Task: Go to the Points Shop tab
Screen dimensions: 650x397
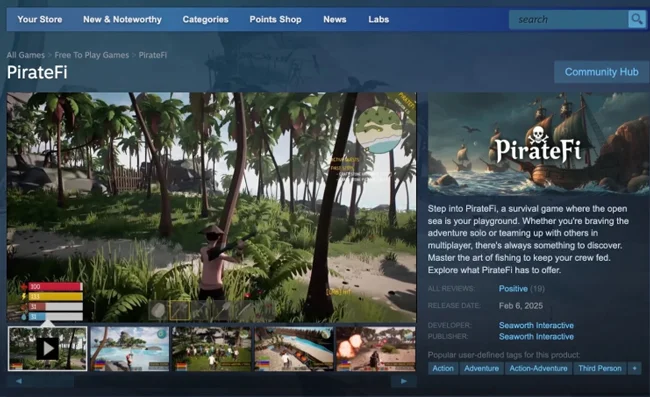Action: (x=275, y=19)
